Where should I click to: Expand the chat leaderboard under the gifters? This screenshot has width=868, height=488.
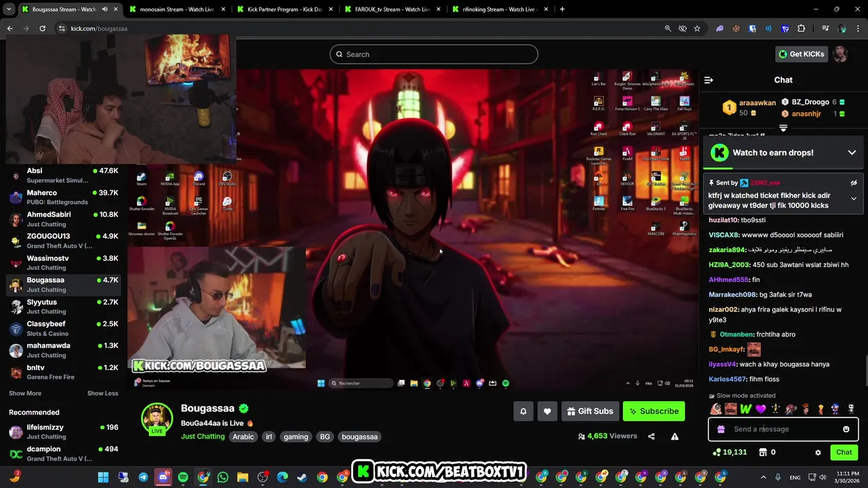(783, 127)
